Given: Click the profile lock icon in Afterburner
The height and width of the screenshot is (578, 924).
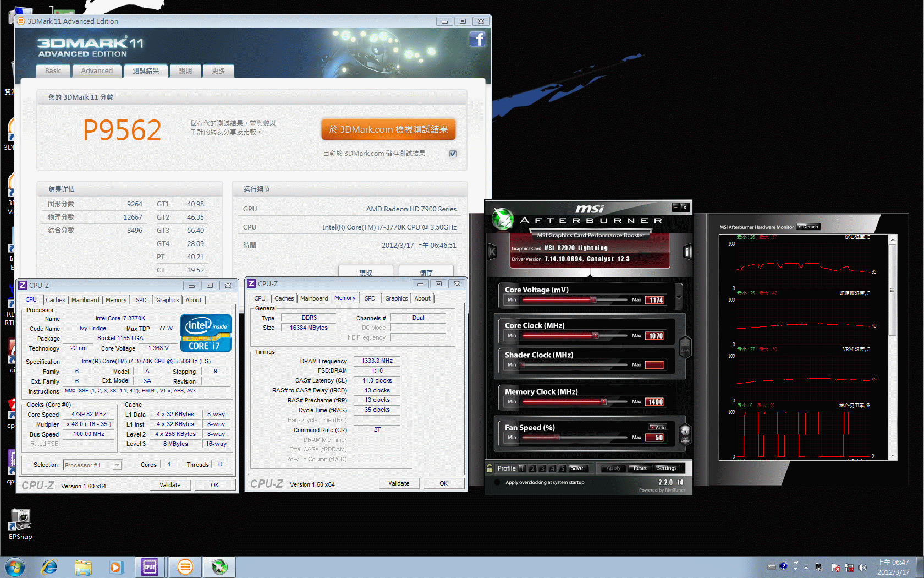Looking at the screenshot, I should pos(490,468).
